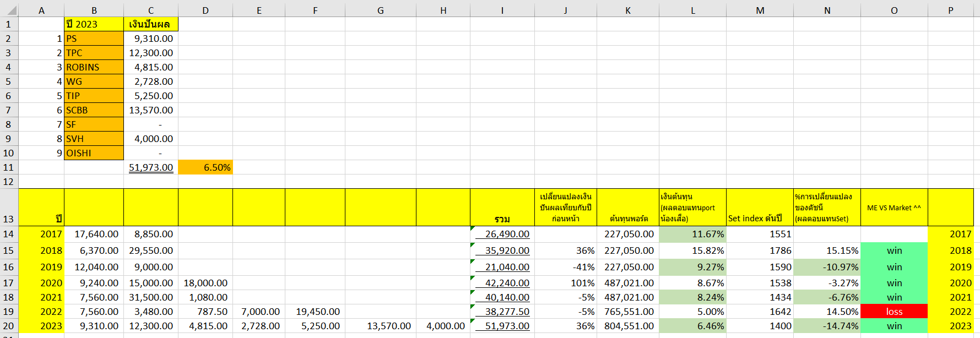980x338 pixels.
Task: Click the cell 'ปี 2023'
Action: [x=94, y=24]
